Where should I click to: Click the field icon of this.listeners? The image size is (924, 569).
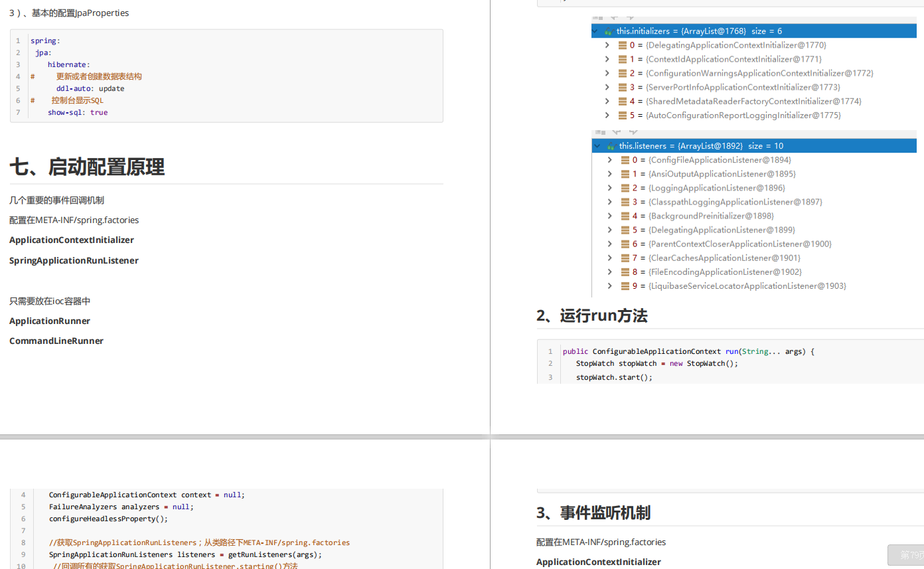611,146
